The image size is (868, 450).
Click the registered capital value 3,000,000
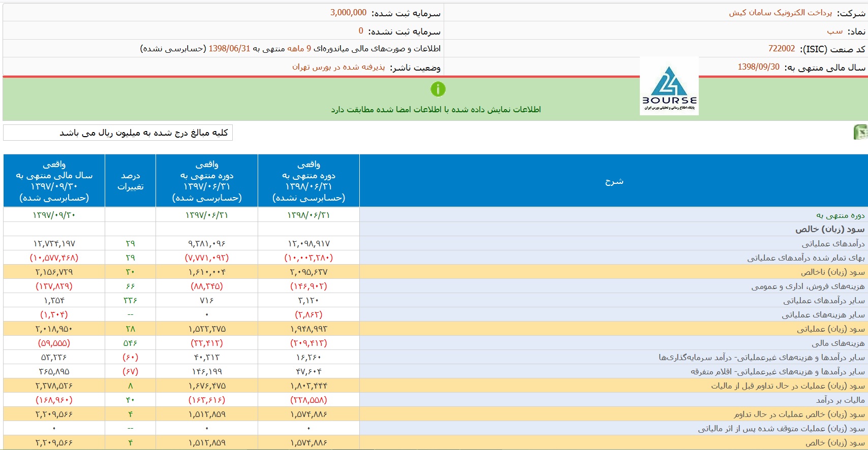pyautogui.click(x=348, y=13)
